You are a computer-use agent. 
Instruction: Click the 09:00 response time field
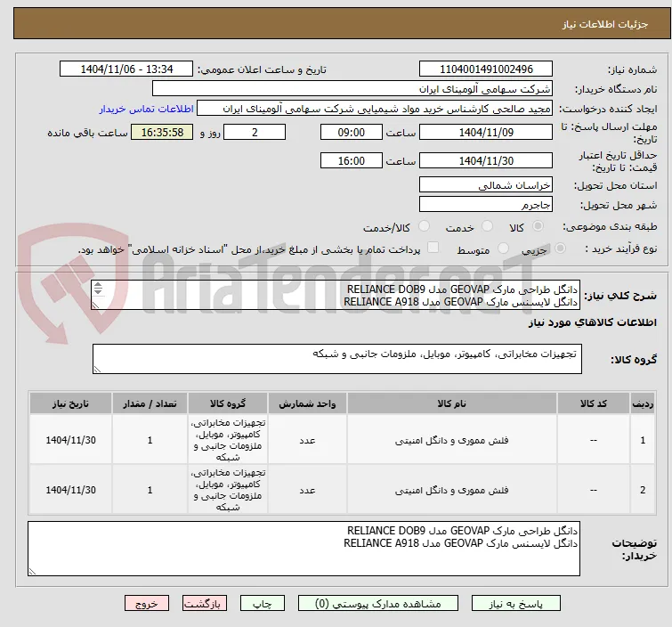pos(351,132)
